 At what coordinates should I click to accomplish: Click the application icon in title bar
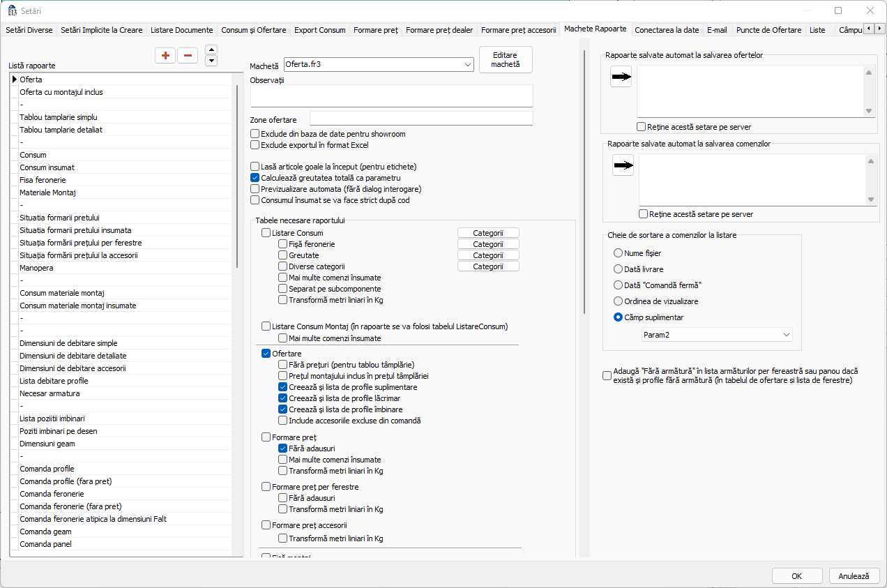[12, 10]
